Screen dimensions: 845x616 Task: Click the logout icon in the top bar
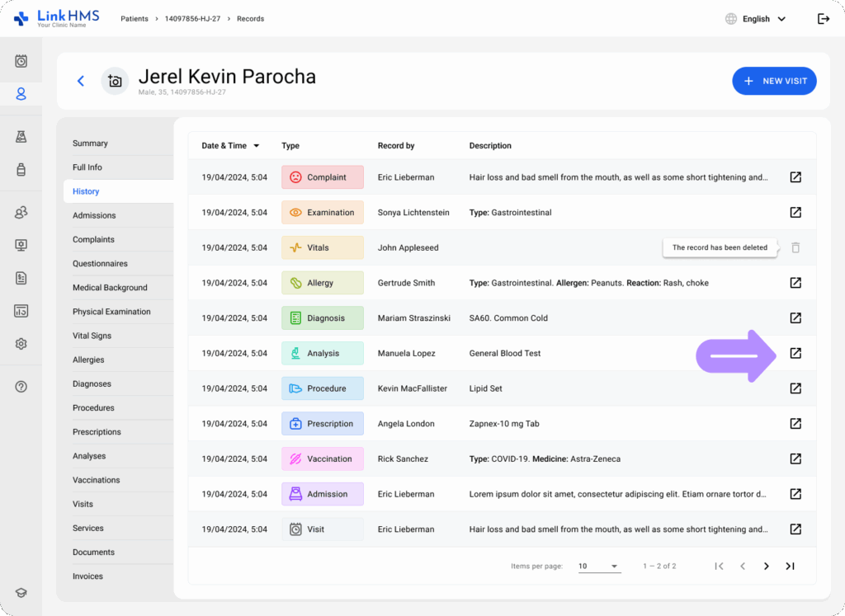click(x=823, y=19)
